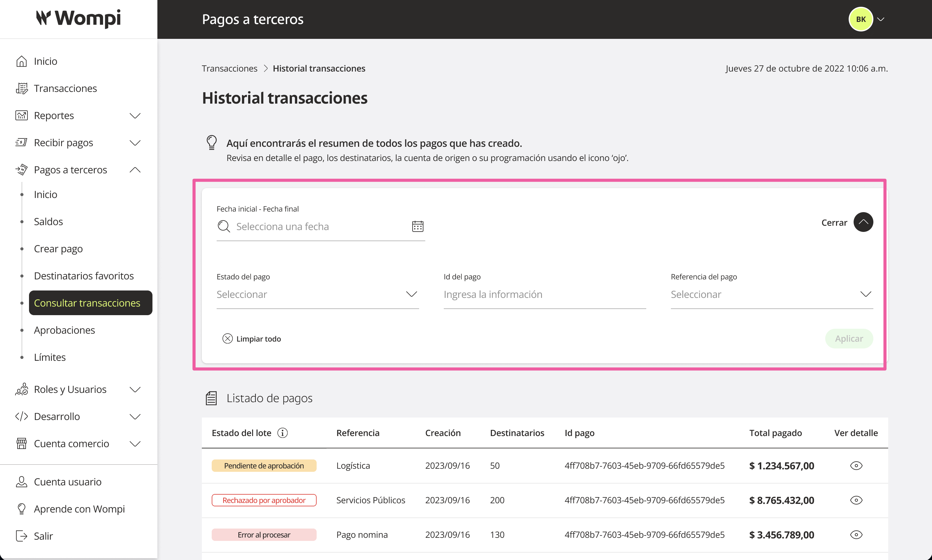
Task: Click the Wompi logo
Action: (x=79, y=18)
